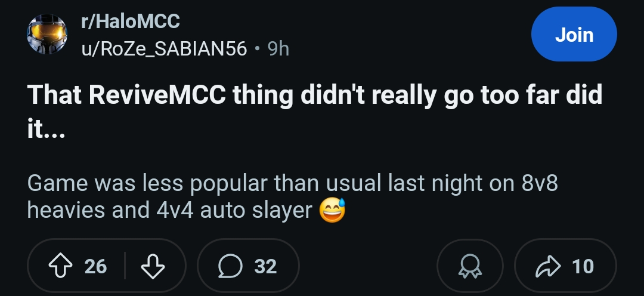View the u/RoZe_SABIAN56 user profile
This screenshot has width=644, height=296.
click(164, 48)
